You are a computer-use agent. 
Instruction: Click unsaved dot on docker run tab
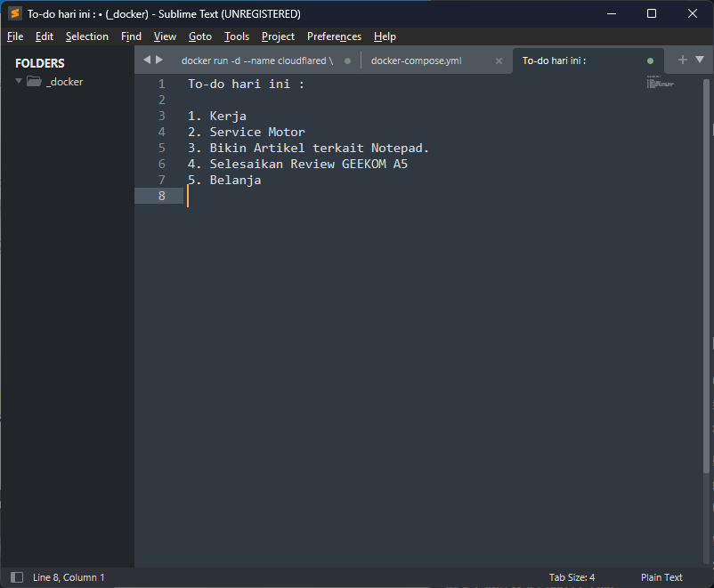tap(347, 61)
